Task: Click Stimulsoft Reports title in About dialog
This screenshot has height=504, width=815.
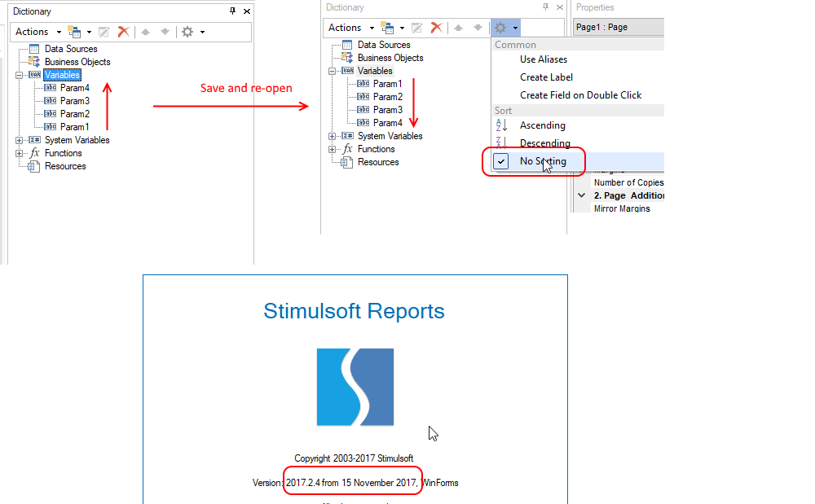Action: click(354, 311)
